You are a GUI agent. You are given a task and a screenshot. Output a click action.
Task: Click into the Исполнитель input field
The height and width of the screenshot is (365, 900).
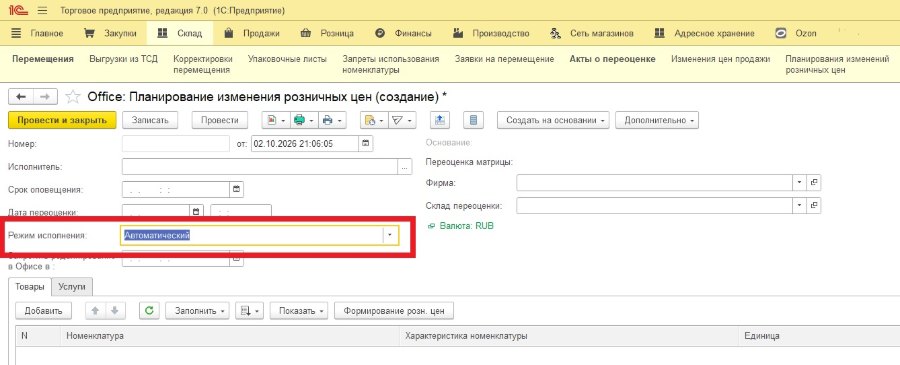[x=259, y=167]
